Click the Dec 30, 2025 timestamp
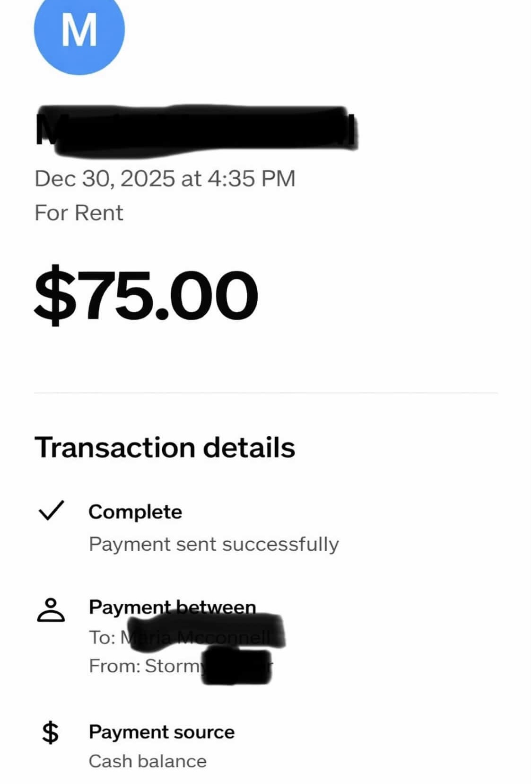Image resolution: width=532 pixels, height=784 pixels. (x=165, y=179)
